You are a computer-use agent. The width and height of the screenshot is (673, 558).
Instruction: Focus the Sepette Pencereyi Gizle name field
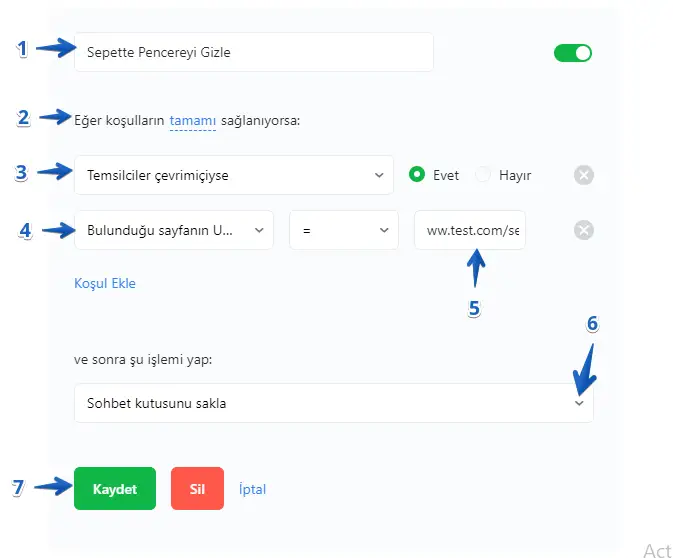coord(254,52)
